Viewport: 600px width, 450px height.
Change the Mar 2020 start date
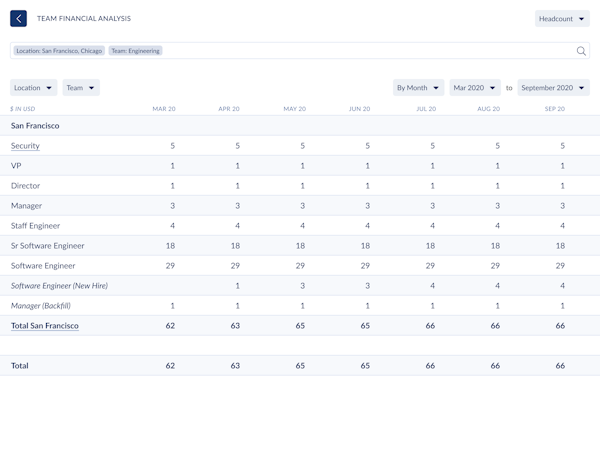point(474,88)
